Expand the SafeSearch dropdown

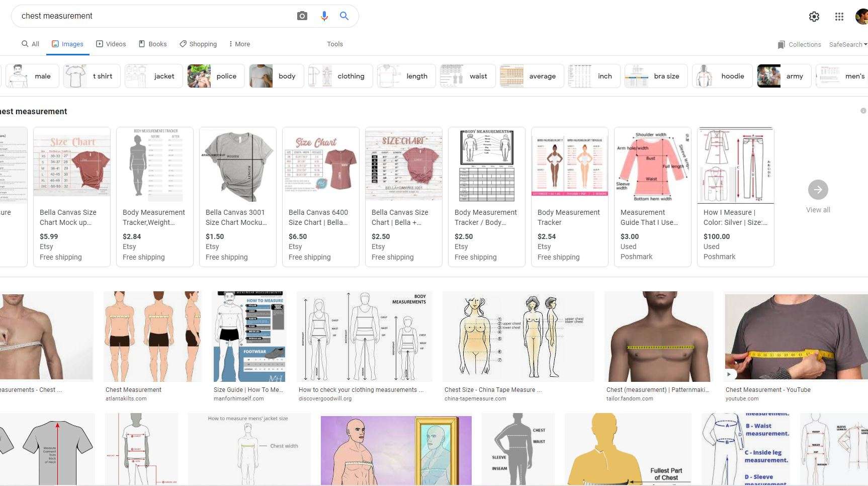(848, 45)
